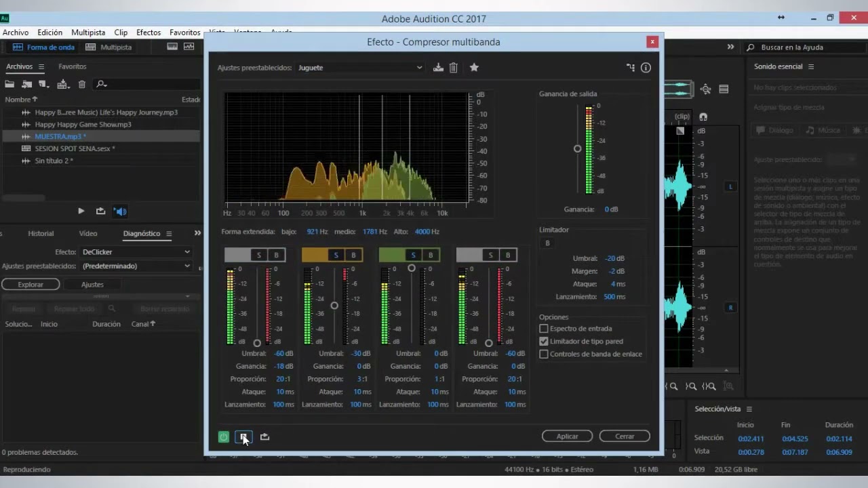Click the green band threshold slider handle

(412, 268)
